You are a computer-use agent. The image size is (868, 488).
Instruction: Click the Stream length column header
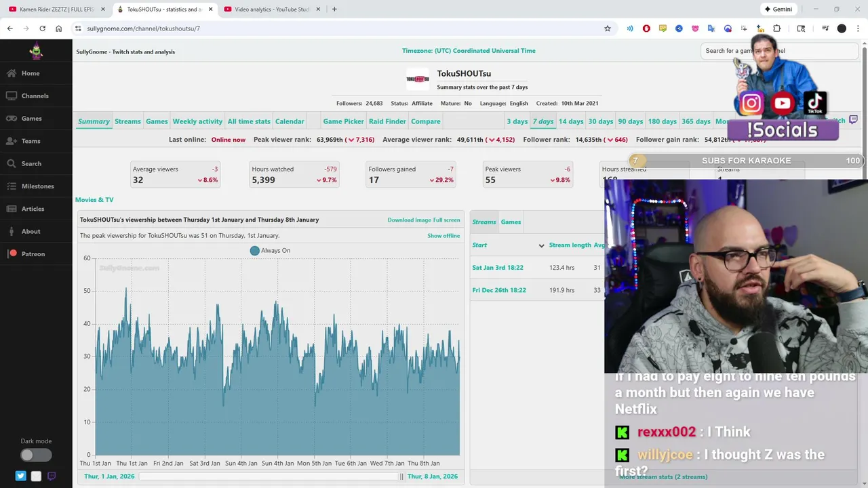(570, 245)
